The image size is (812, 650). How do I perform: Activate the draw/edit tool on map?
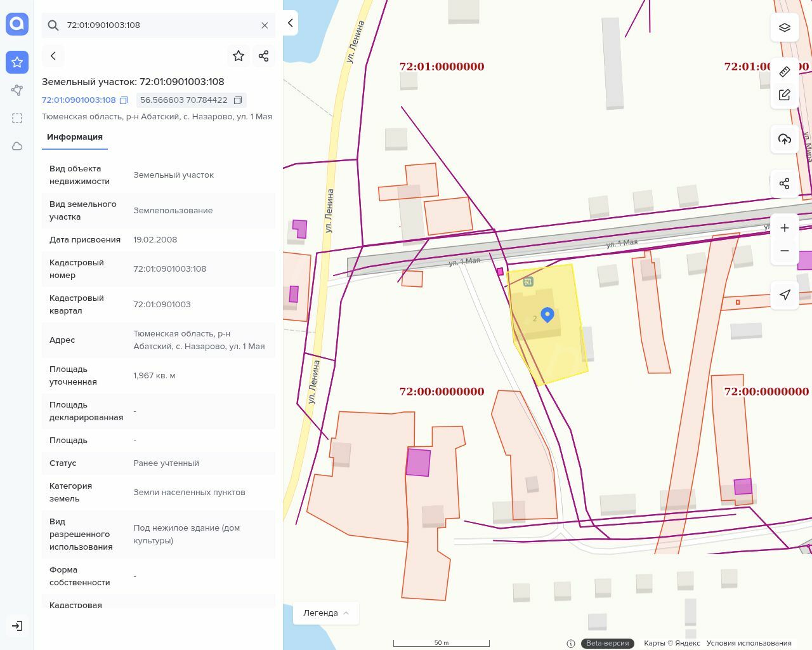coord(784,95)
